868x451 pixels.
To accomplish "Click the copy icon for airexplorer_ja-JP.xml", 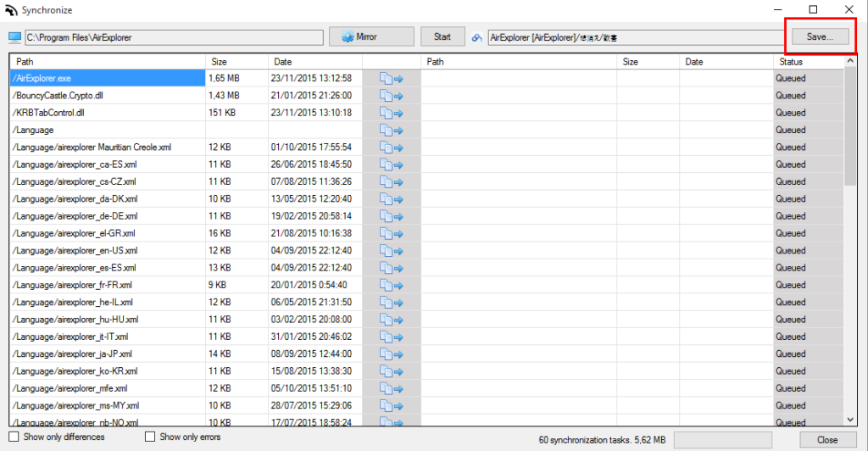I will 392,354.
